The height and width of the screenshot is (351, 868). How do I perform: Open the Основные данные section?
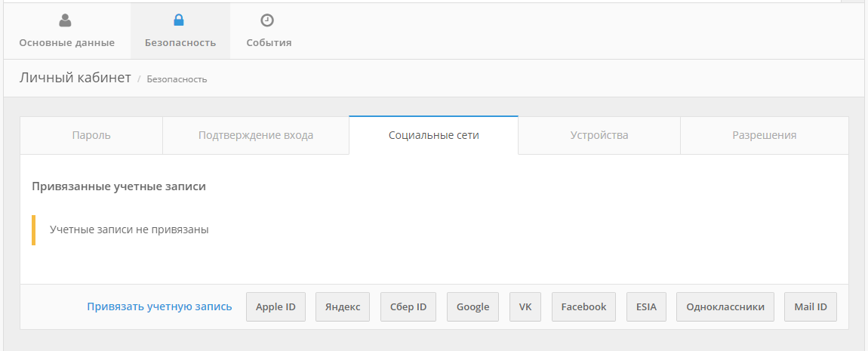pyautogui.click(x=66, y=42)
